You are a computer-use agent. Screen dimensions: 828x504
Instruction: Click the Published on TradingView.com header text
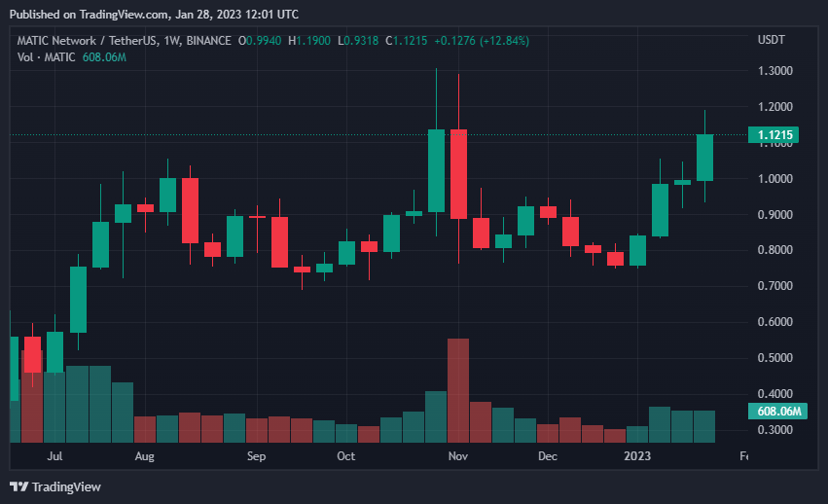coord(154,15)
